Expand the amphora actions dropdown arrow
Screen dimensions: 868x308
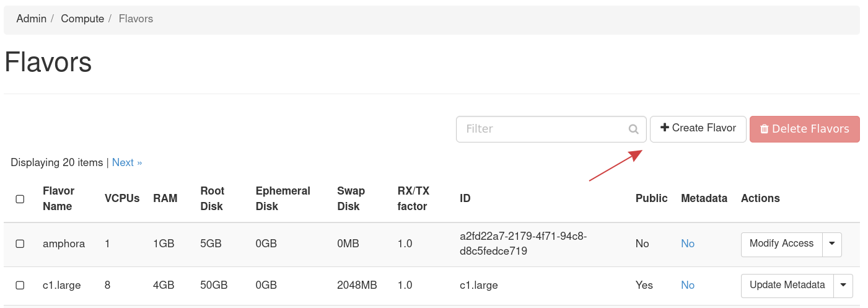(x=832, y=244)
